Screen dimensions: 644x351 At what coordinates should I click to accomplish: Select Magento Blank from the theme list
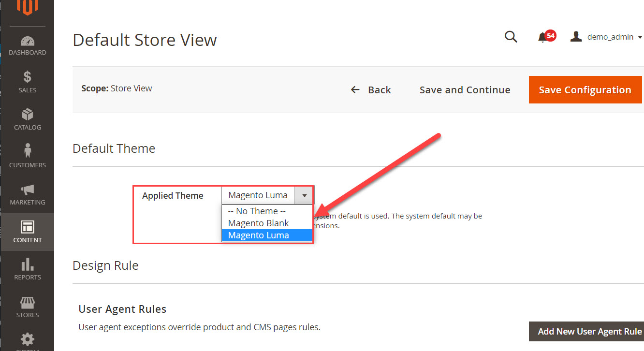coord(258,223)
